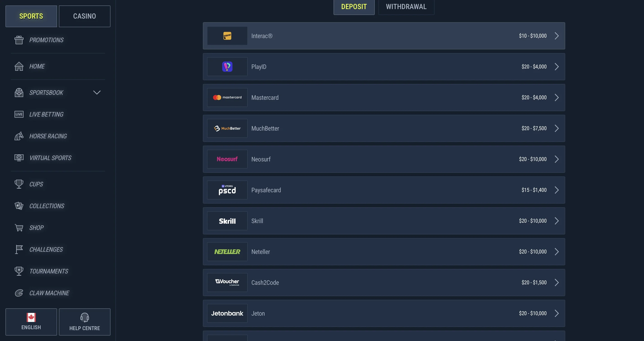
Task: Switch to the Withdrawal tab
Action: 406,7
